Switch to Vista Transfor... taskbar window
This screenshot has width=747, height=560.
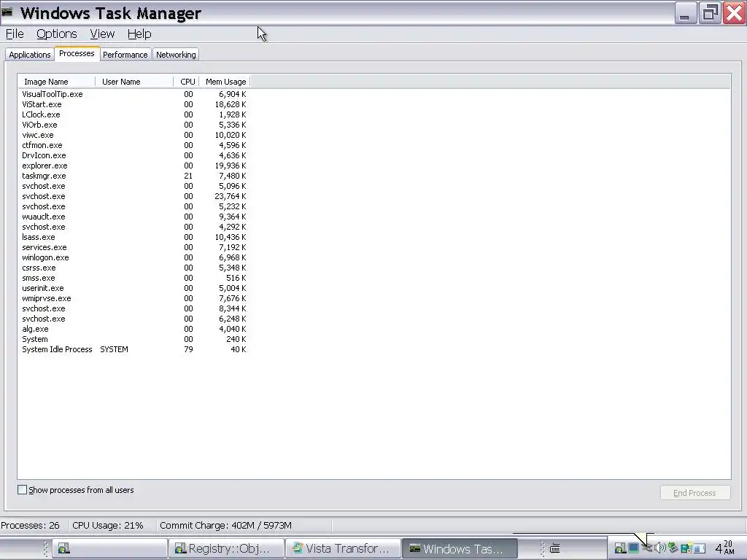coord(344,548)
